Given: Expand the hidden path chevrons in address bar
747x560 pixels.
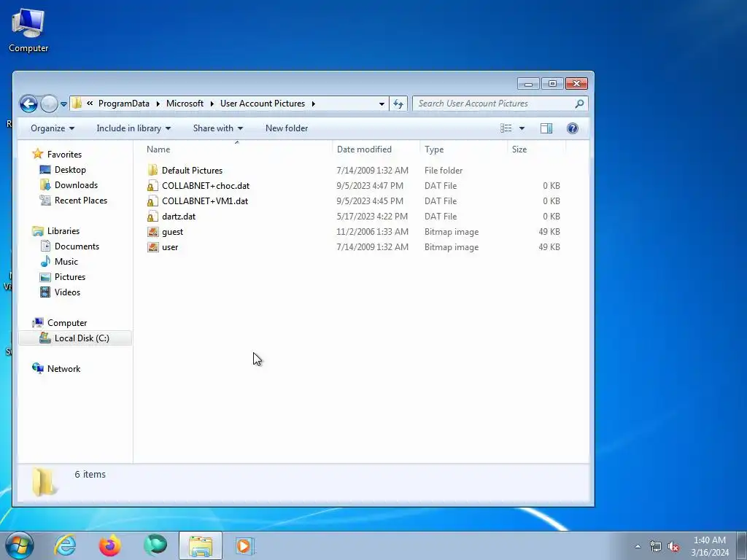Looking at the screenshot, I should (x=90, y=104).
